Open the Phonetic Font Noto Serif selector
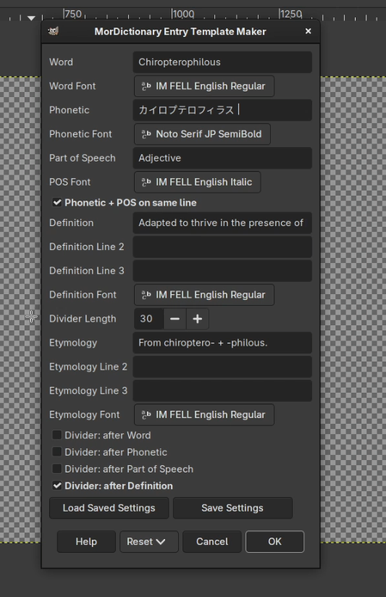This screenshot has width=386, height=597. click(x=202, y=134)
